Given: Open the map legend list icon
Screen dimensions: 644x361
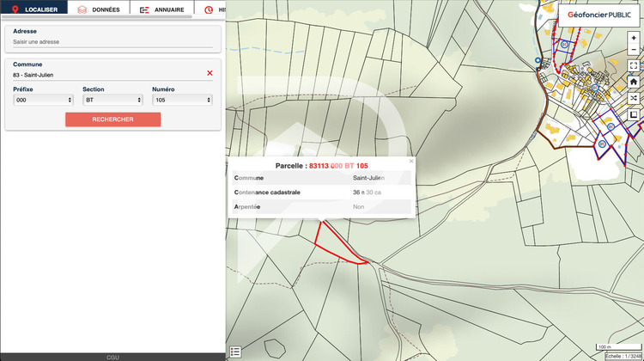Looking at the screenshot, I should coord(235,351).
